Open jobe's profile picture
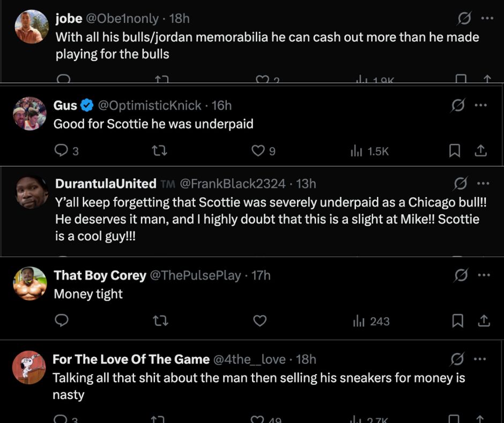The height and width of the screenshot is (423, 504). coord(32,26)
